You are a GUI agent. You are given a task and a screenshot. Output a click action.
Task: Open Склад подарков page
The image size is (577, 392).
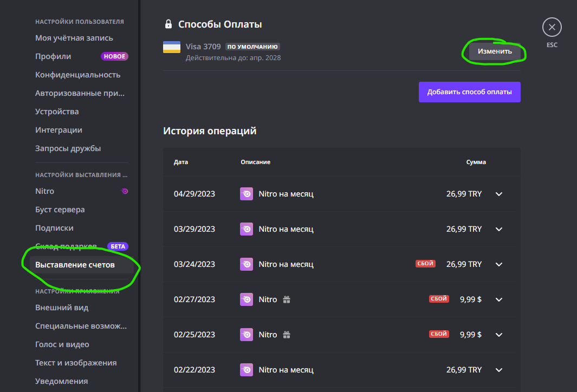82,246
